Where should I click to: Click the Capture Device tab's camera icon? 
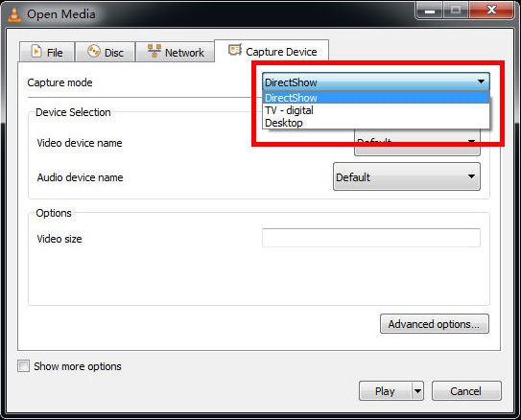[234, 51]
